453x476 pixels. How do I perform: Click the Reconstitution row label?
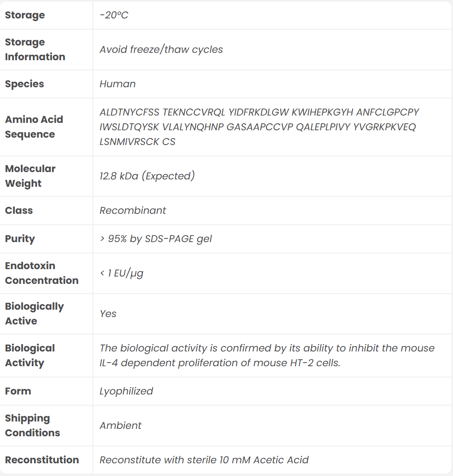pyautogui.click(x=42, y=460)
